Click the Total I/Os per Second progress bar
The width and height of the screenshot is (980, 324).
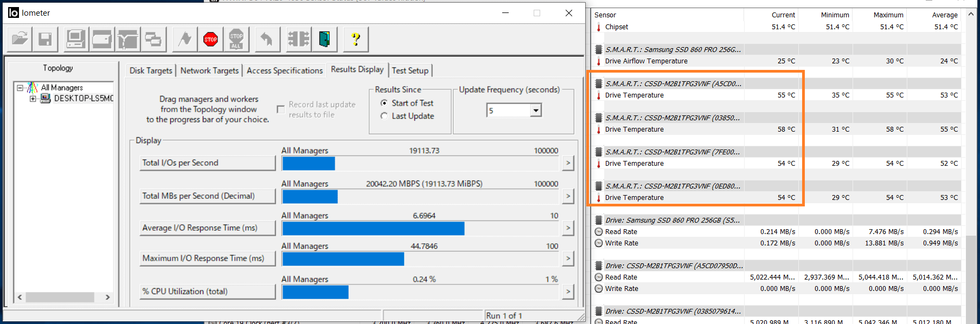(x=420, y=163)
